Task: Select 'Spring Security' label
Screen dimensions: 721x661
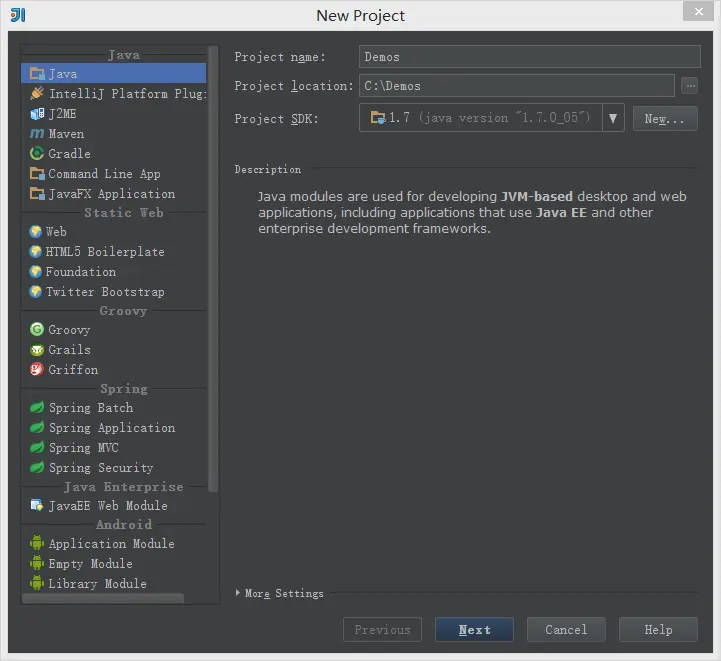Action: click(101, 467)
